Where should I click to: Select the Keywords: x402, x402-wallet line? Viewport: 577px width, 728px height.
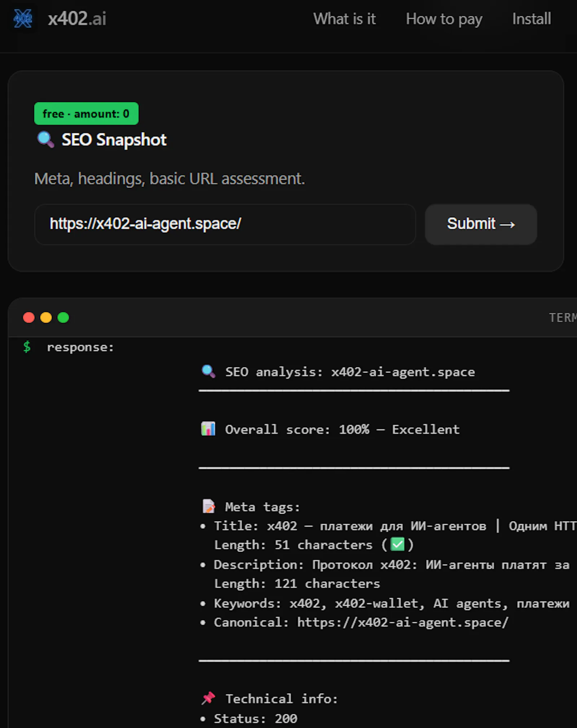392,603
